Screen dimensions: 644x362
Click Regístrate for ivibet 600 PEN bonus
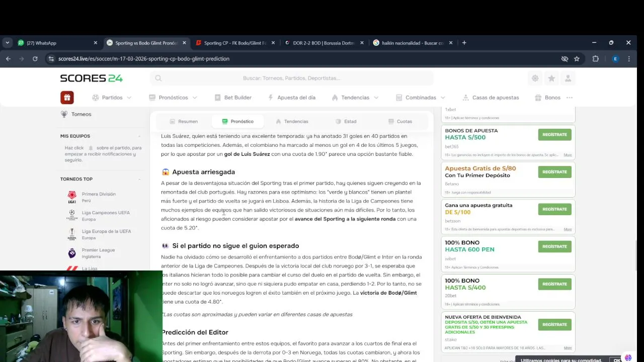(x=554, y=246)
